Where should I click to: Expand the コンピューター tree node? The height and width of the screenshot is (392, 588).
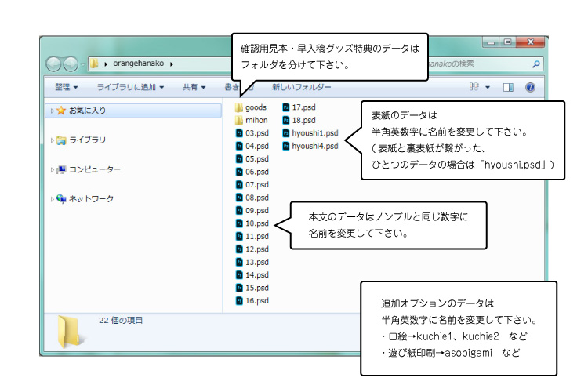[x=53, y=170]
